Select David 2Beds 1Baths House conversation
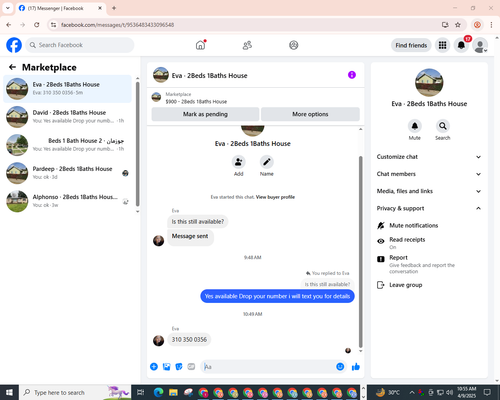The image size is (500, 400). [67, 117]
